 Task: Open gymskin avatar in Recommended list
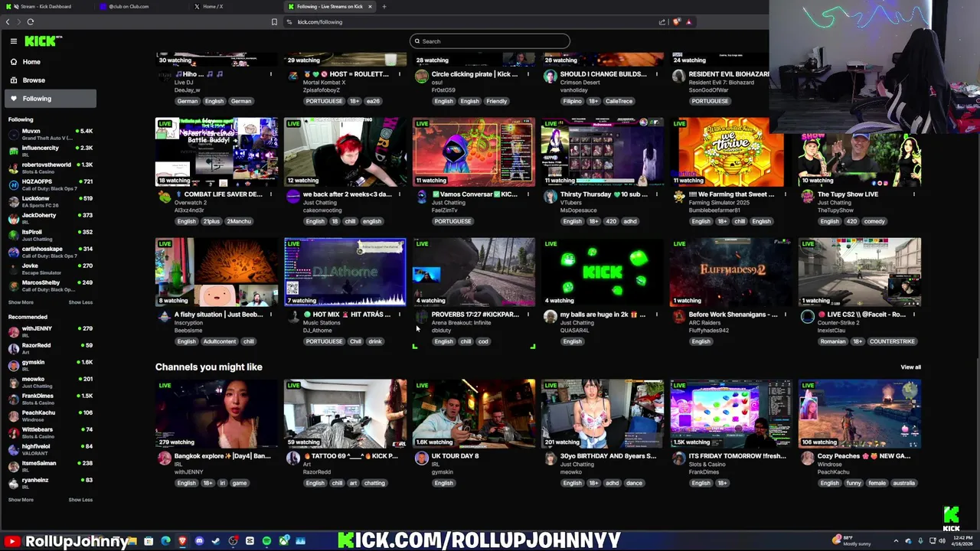14,365
